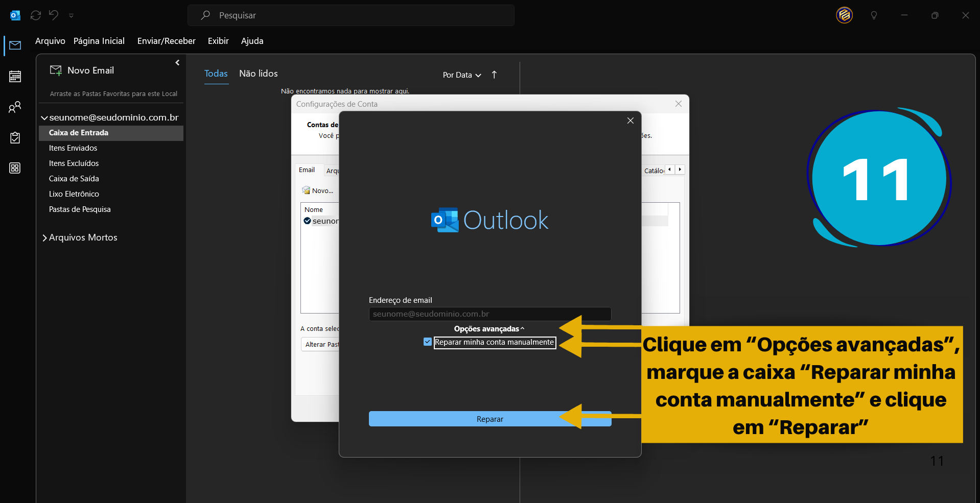Viewport: 980px width, 503px height.
Task: Click the Pesquisar search box
Action: pos(351,15)
